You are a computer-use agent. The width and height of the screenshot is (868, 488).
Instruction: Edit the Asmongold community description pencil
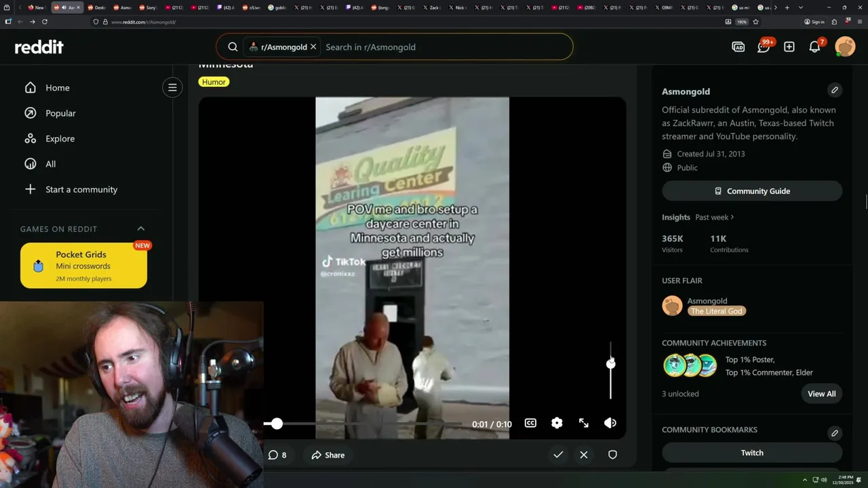[835, 90]
